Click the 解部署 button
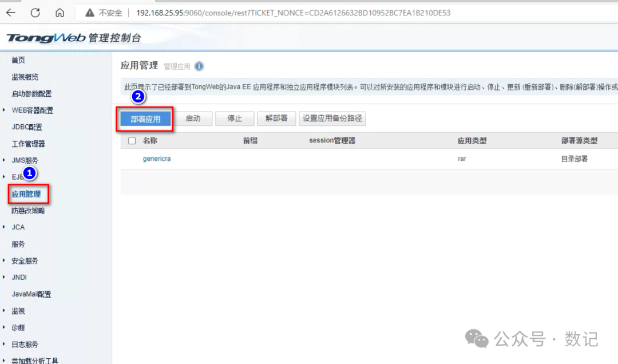This screenshot has width=618, height=364. click(x=276, y=118)
